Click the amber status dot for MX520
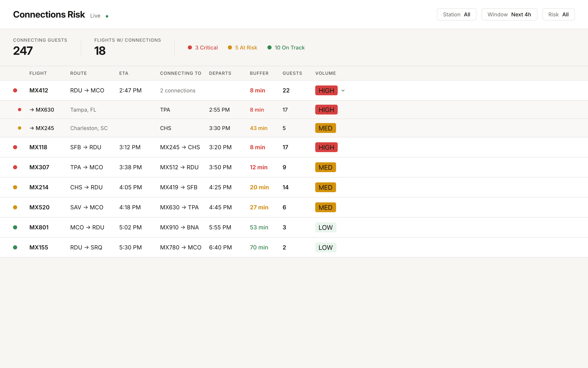Screen dimensions: 588x368 coord(15,207)
